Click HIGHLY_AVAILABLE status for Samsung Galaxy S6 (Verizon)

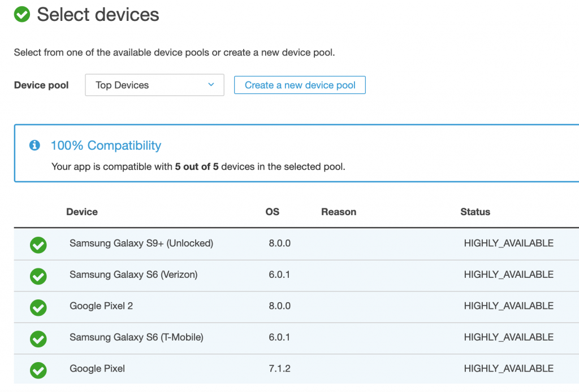(508, 275)
